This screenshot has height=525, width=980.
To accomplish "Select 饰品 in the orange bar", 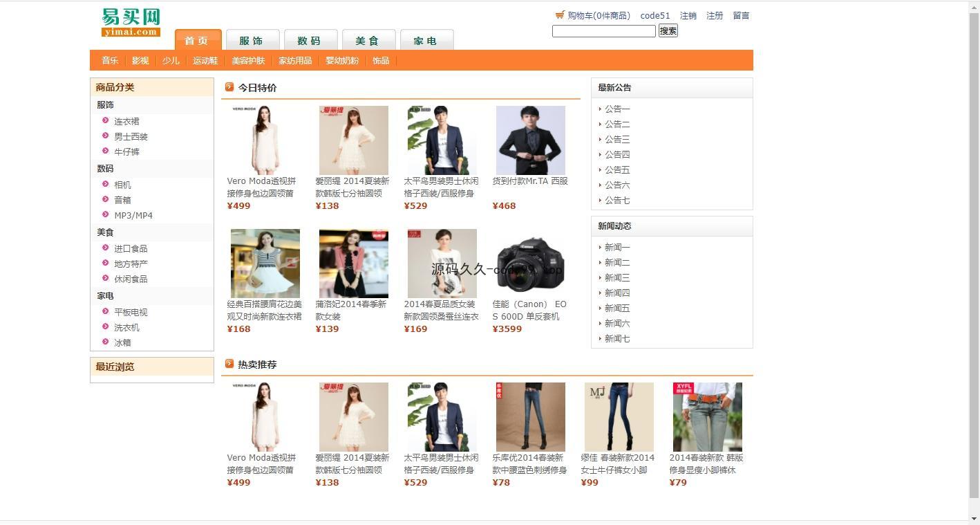I will pos(381,60).
